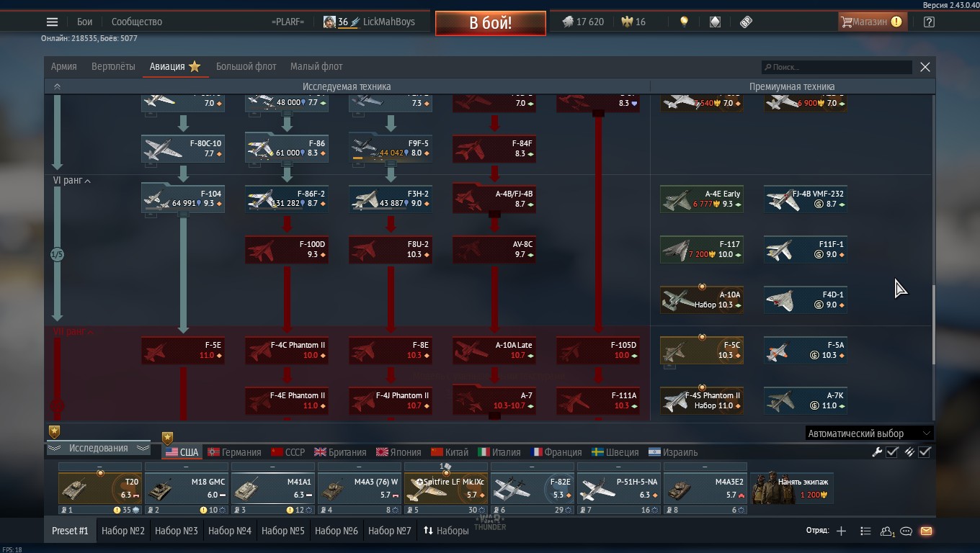Image resolution: width=980 pixels, height=553 pixels.
Task: Add a squad member with the plus icon
Action: coord(841,531)
